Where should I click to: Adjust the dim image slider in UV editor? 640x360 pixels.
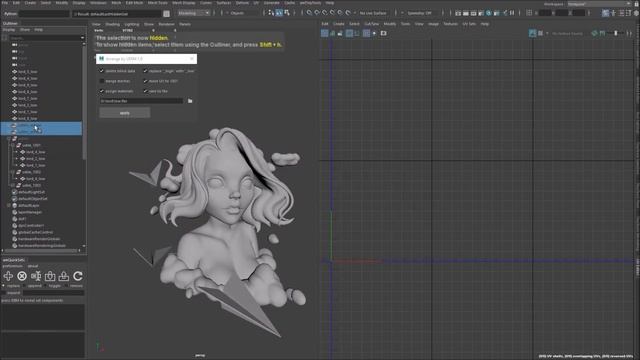[616, 33]
